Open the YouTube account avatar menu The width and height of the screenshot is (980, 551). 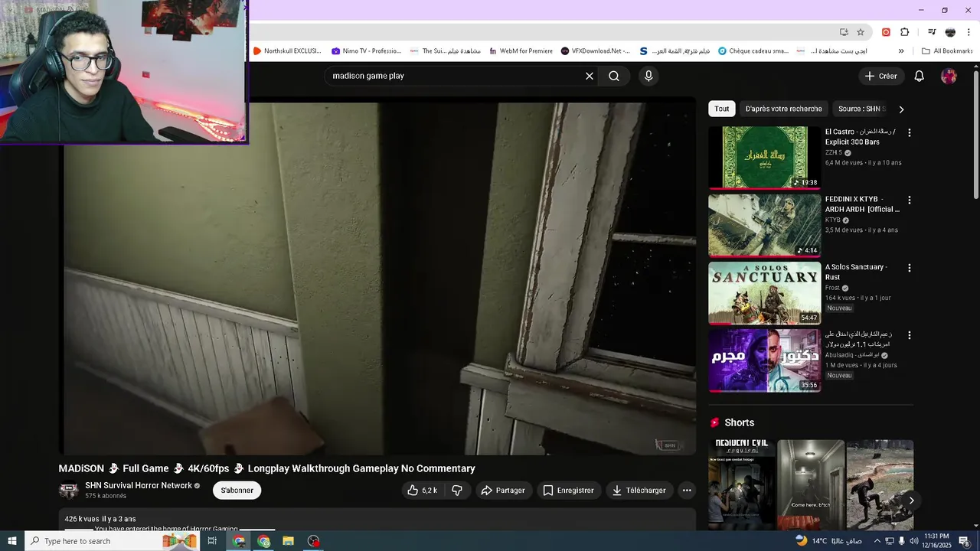point(949,76)
